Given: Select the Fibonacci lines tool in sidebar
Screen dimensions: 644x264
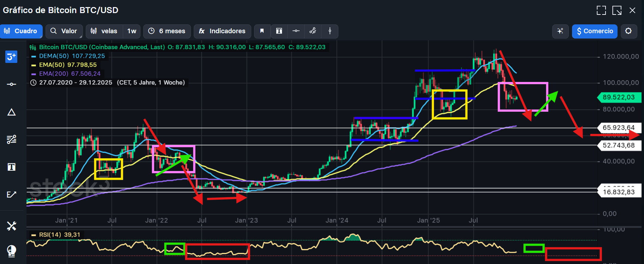Looking at the screenshot, I should click(x=11, y=140).
